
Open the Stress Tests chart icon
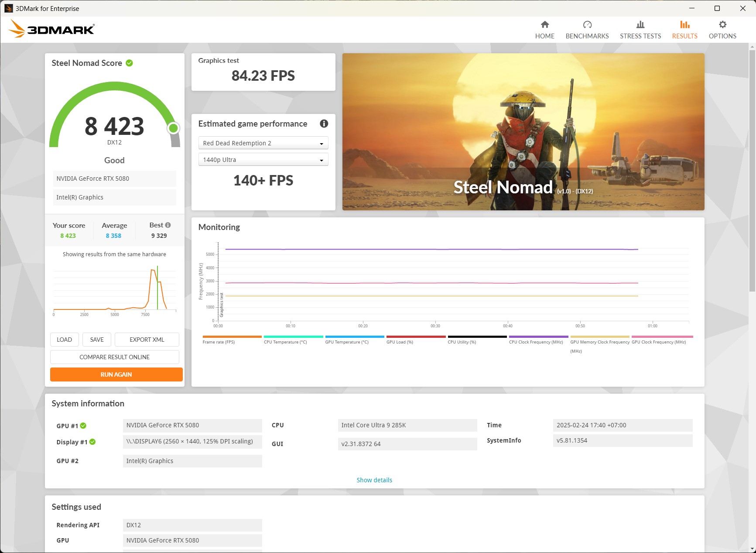coord(640,25)
